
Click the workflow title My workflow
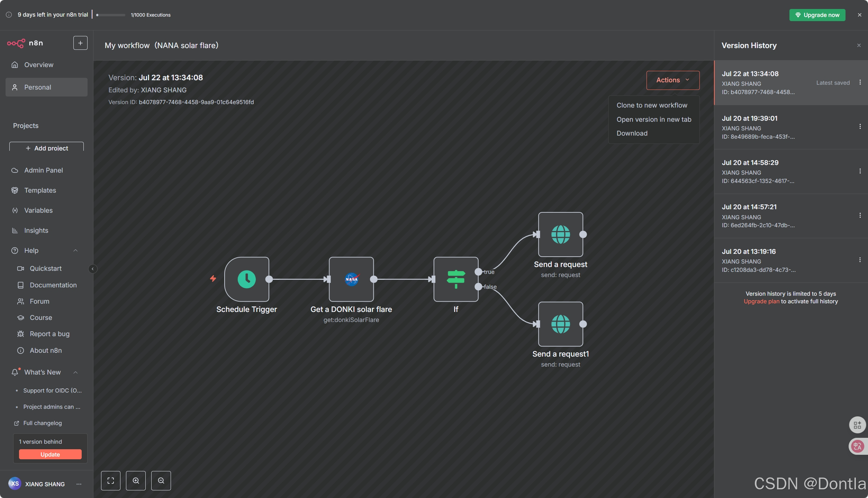pos(162,45)
